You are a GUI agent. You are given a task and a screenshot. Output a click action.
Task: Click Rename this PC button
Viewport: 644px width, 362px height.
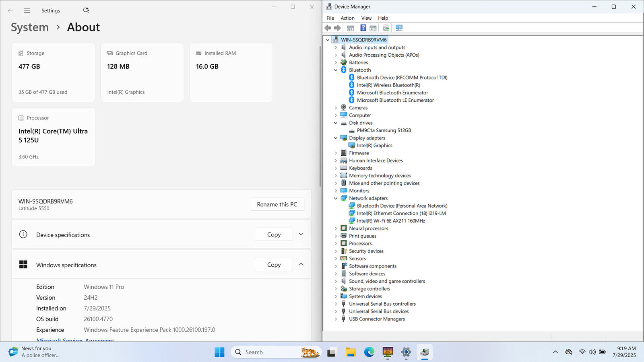(x=277, y=204)
